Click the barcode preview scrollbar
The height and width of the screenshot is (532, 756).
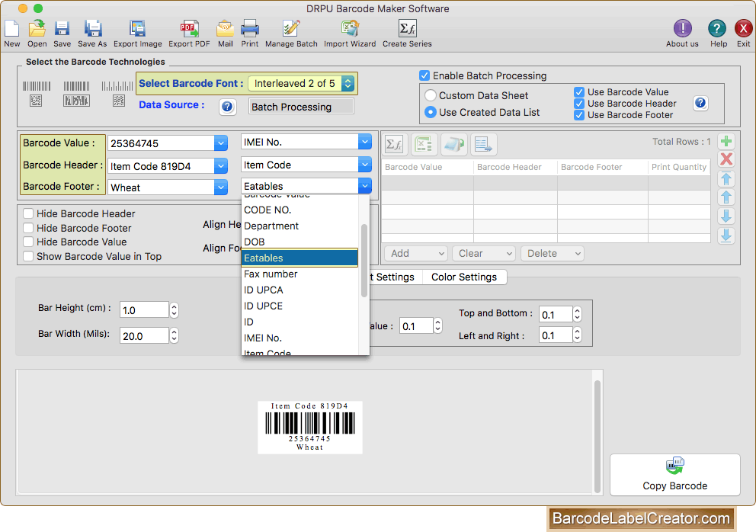pyautogui.click(x=597, y=437)
